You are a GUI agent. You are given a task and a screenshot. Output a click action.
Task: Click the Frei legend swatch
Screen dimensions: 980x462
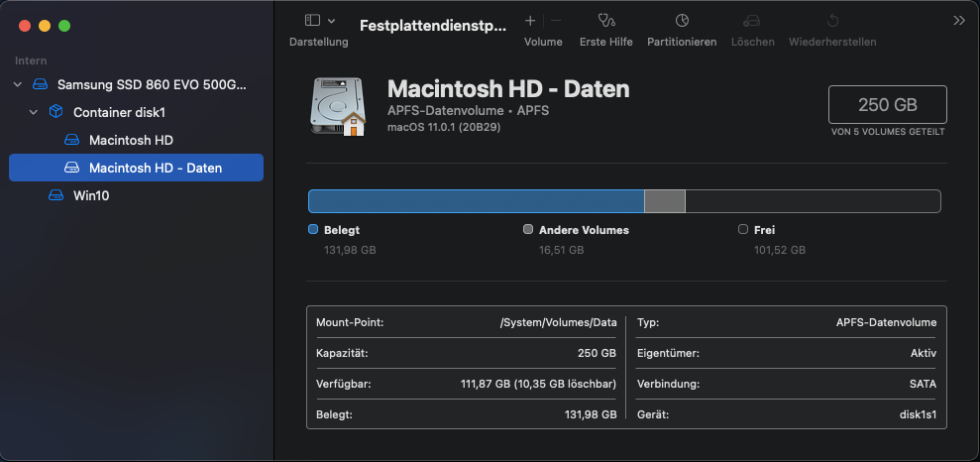click(x=743, y=229)
